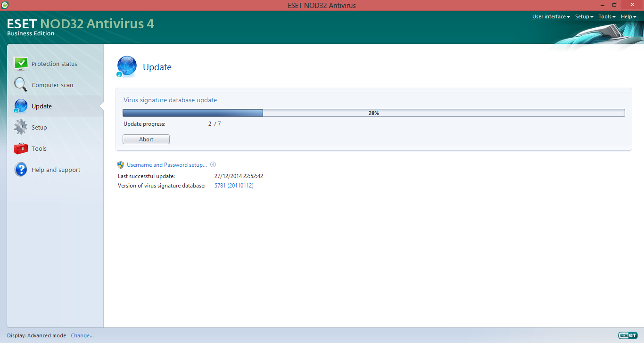The width and height of the screenshot is (644, 343).
Task: Click the ESET NOD32 Antivirus 4 banner title
Action: [81, 24]
